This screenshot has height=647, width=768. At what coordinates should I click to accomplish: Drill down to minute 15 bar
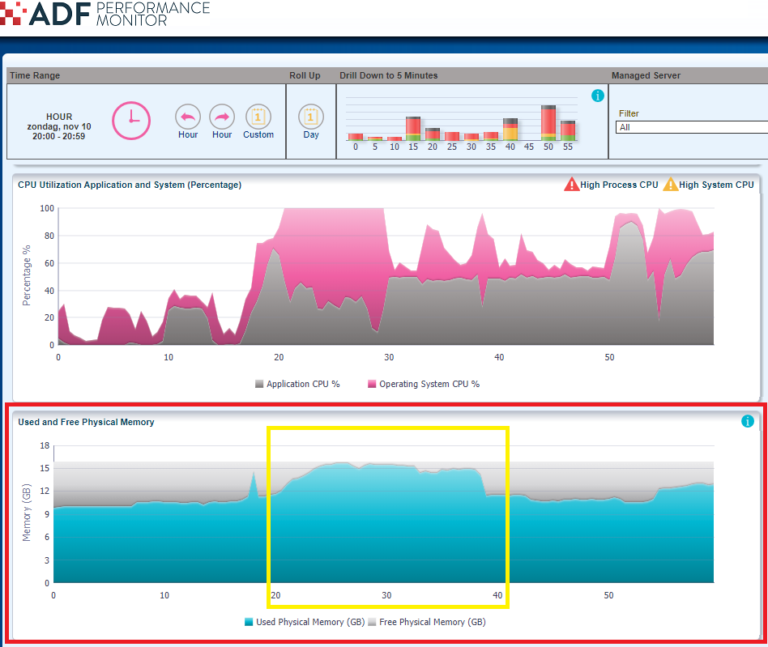[413, 127]
